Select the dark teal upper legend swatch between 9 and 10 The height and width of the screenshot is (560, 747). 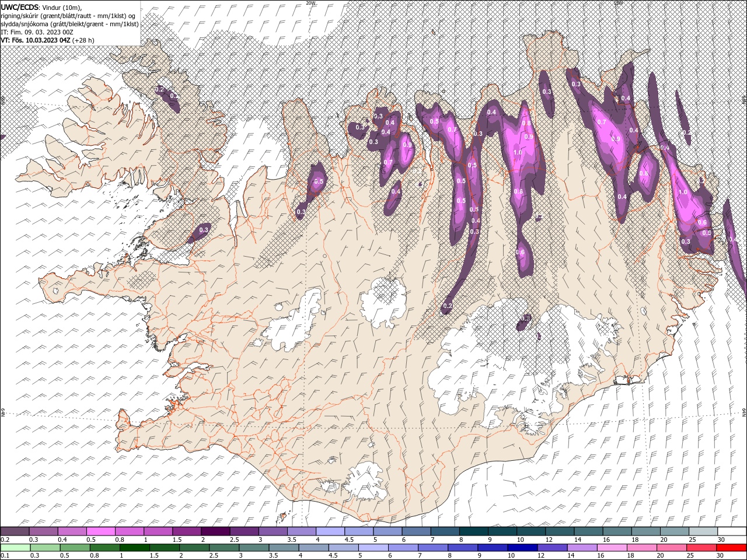point(502,531)
